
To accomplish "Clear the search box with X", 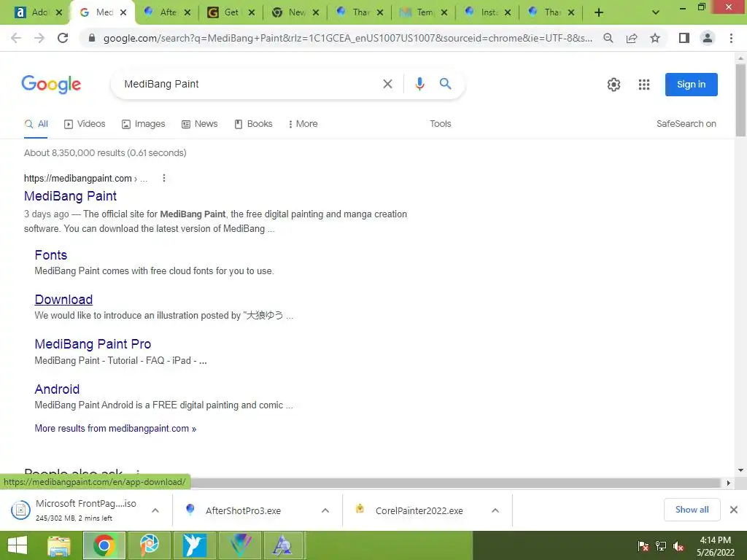I will [388, 85].
